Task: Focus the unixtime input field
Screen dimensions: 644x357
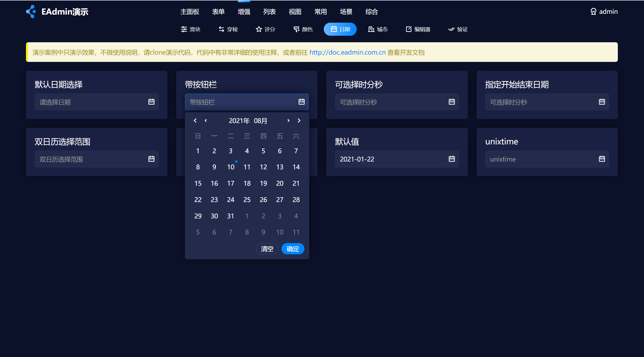Action: tap(547, 159)
